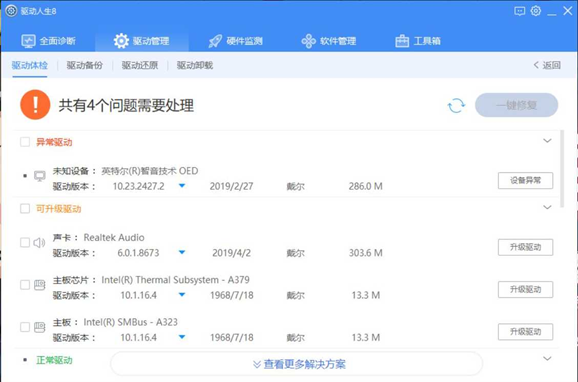The height and width of the screenshot is (382, 578).
Task: Open version dropdown for 6.0.1.8673
Action: click(182, 253)
